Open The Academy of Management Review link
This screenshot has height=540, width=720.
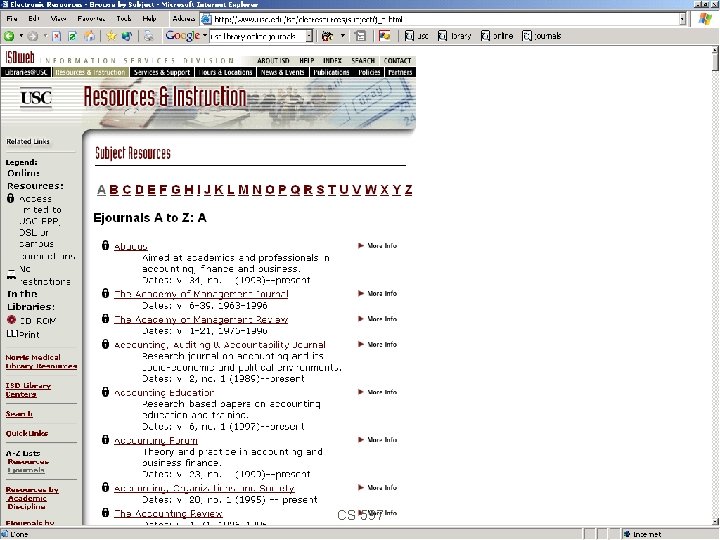[201, 319]
